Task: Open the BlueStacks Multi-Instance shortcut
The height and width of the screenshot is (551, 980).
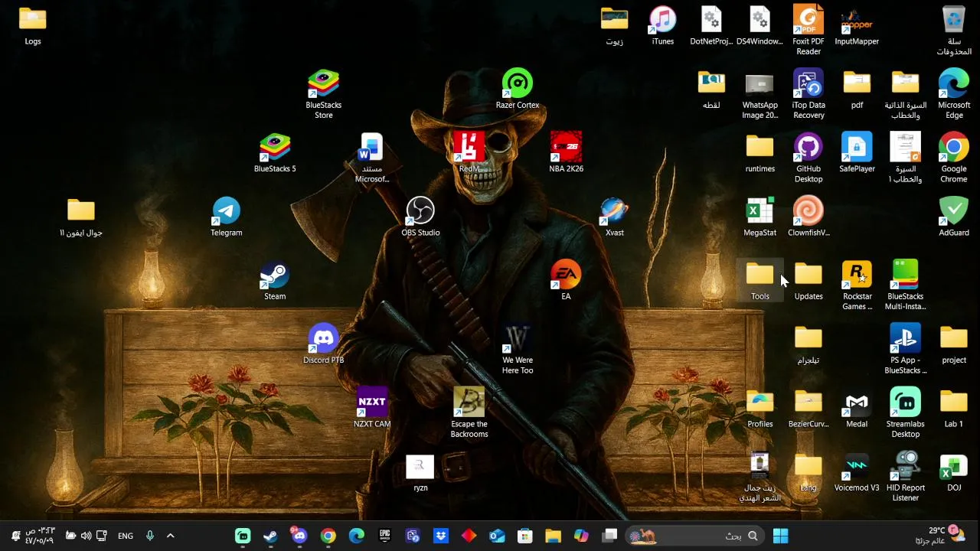Action: pyautogui.click(x=906, y=286)
